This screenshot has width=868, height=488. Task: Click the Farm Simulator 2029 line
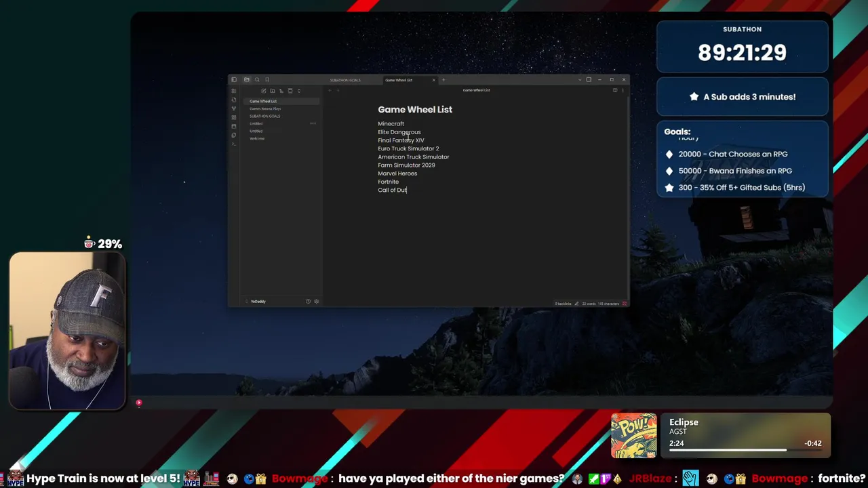(x=406, y=165)
